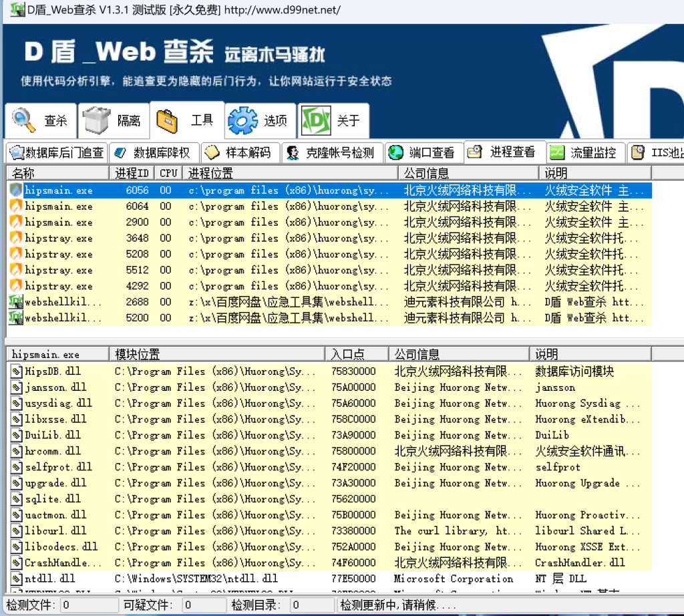Open 流量监控 traffic monitor
The height and width of the screenshot is (616, 684).
pos(585,153)
